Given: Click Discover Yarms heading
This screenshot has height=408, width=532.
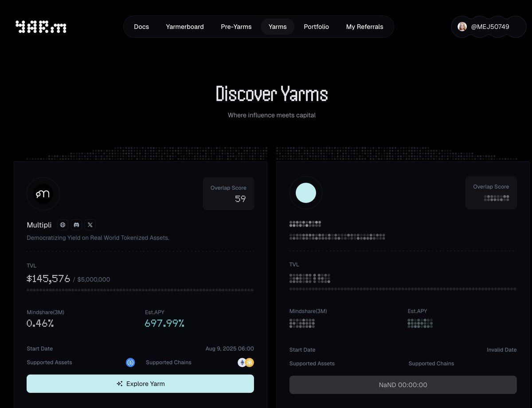Looking at the screenshot, I should click(x=272, y=94).
